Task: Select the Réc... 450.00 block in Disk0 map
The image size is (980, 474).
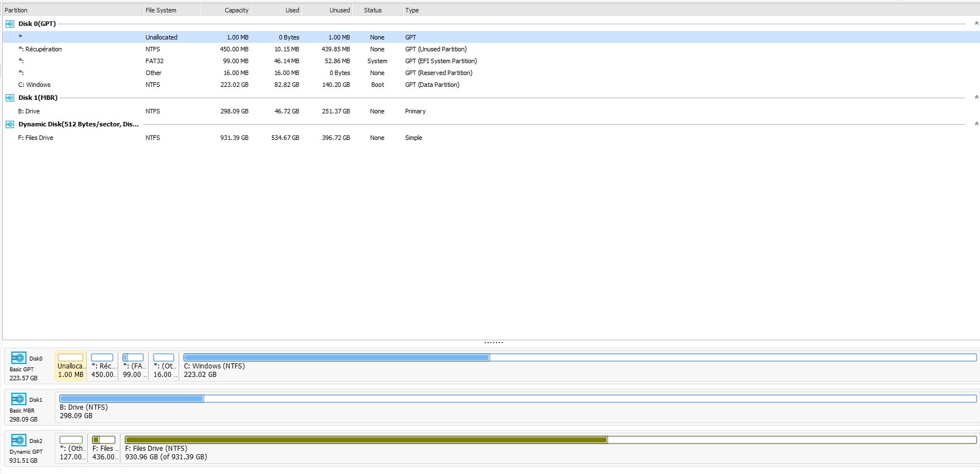Action: coord(102,366)
